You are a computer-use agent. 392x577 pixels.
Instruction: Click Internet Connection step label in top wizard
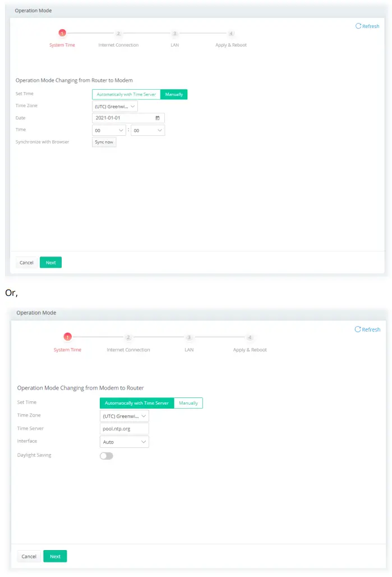click(118, 45)
